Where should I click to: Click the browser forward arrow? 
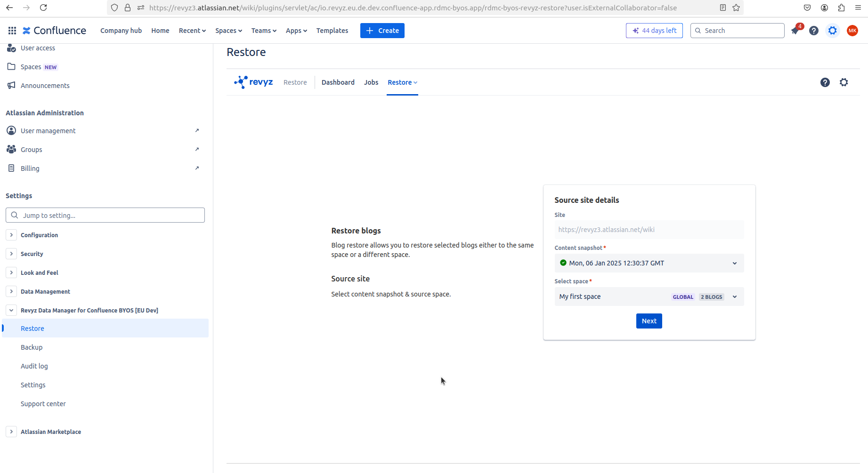[26, 8]
